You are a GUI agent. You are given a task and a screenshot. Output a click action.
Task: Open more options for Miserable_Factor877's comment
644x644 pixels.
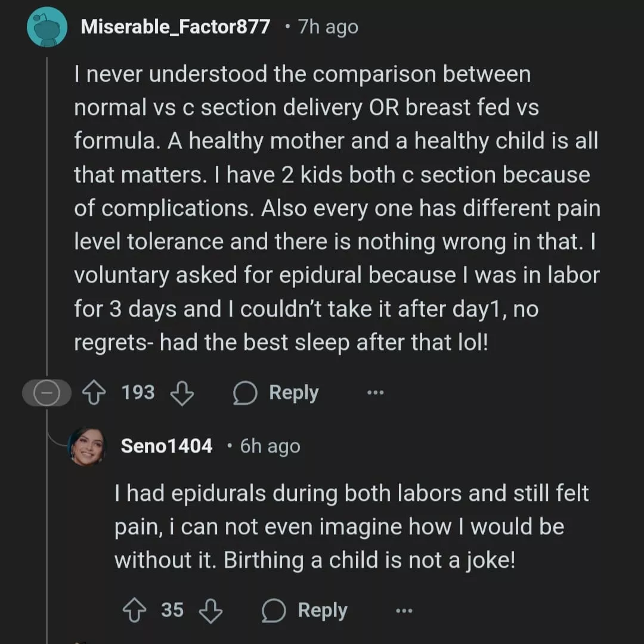click(x=376, y=393)
